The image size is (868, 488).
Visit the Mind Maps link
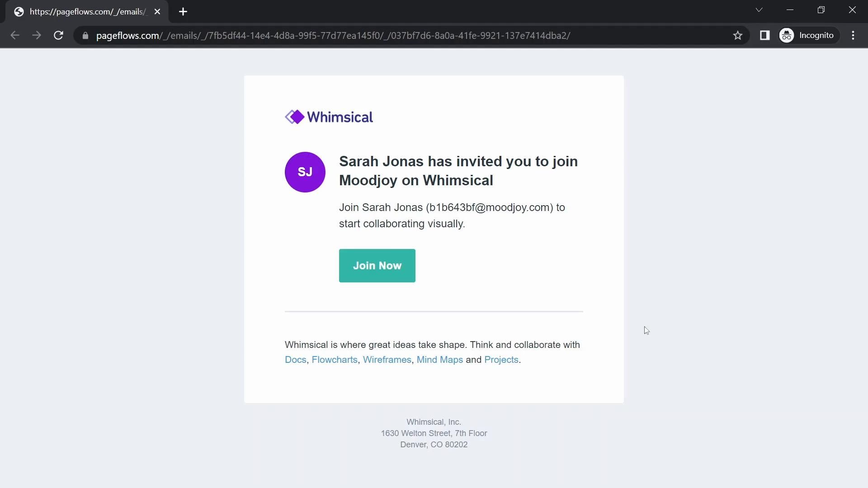(x=439, y=360)
